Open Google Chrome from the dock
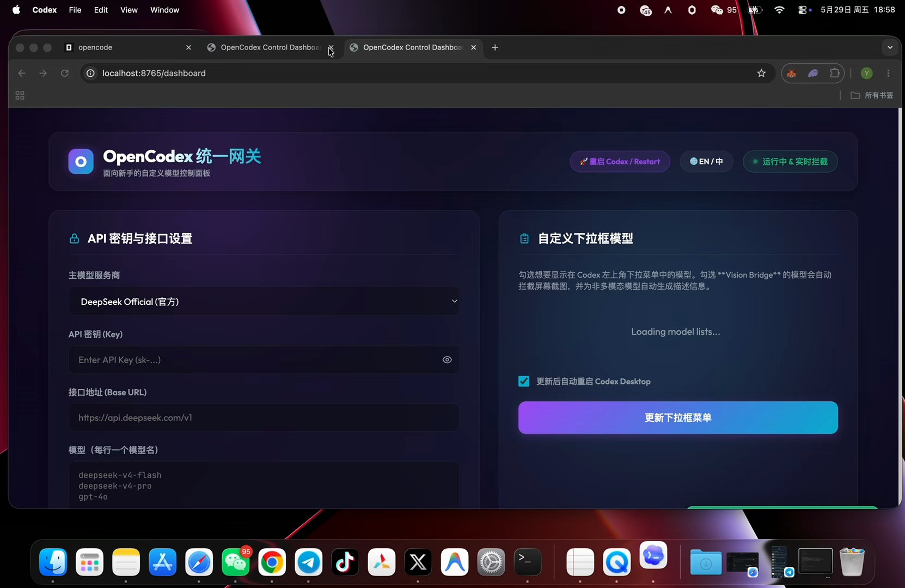The image size is (905, 588). (x=272, y=562)
